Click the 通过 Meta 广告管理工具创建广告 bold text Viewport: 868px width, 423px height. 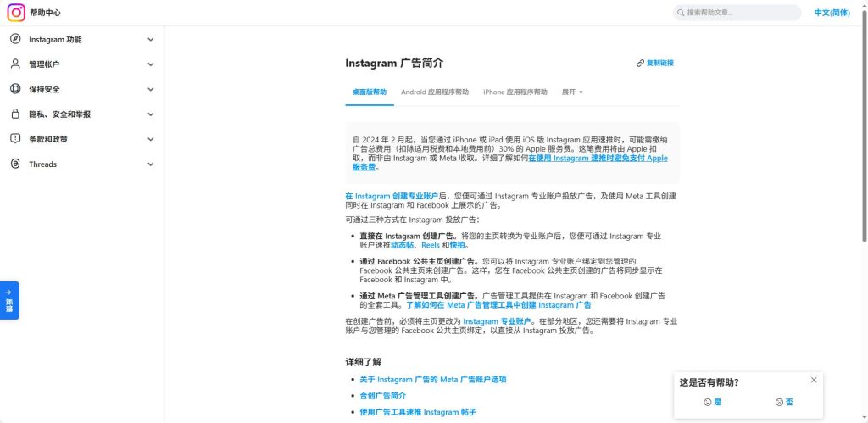[420, 296]
